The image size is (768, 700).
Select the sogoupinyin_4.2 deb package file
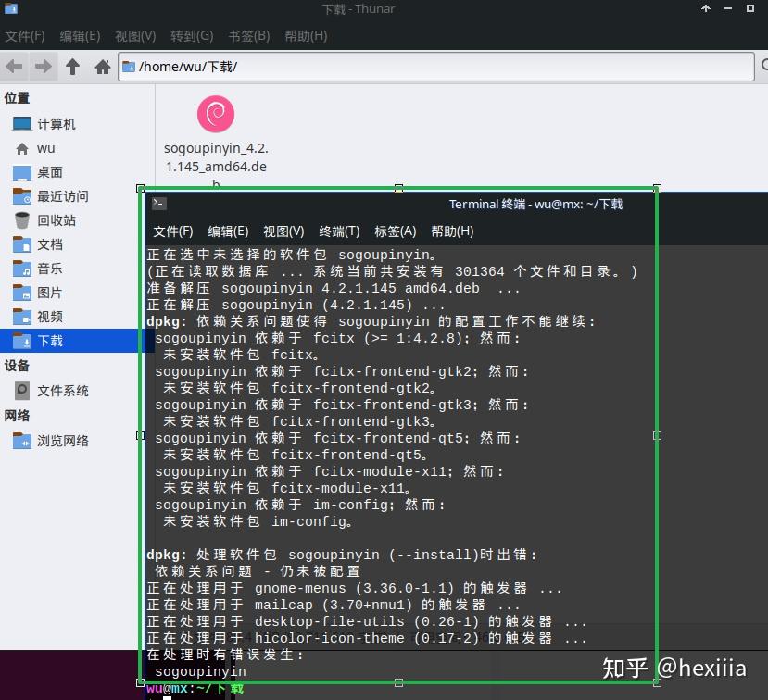215,113
